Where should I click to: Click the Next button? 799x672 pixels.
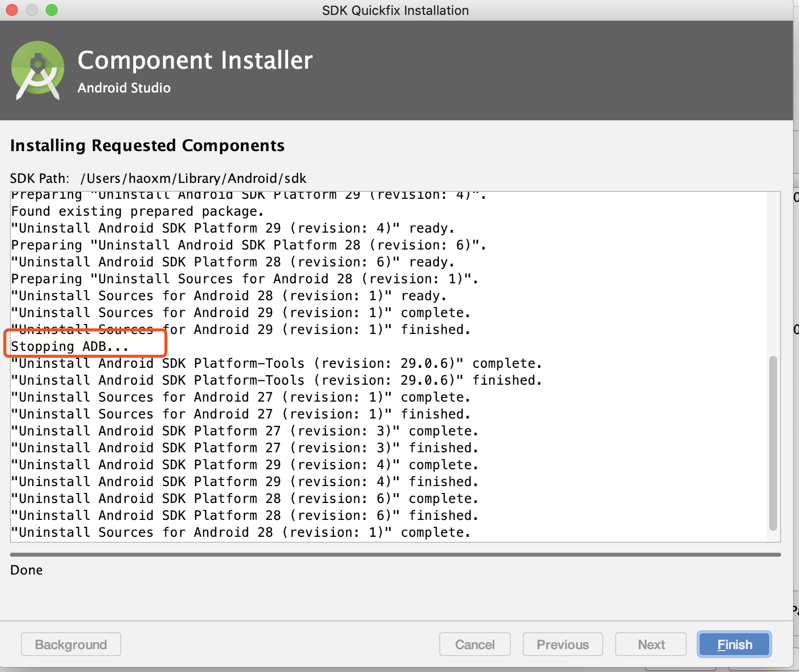point(651,644)
